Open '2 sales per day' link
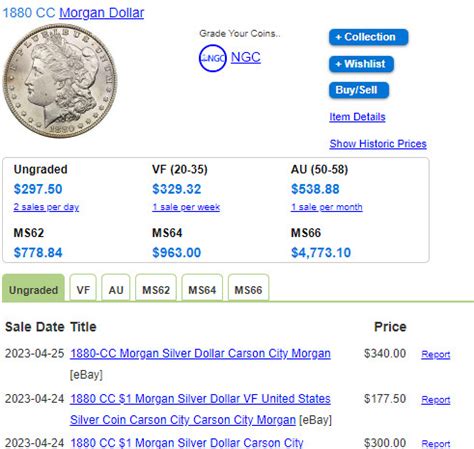 [x=46, y=207]
